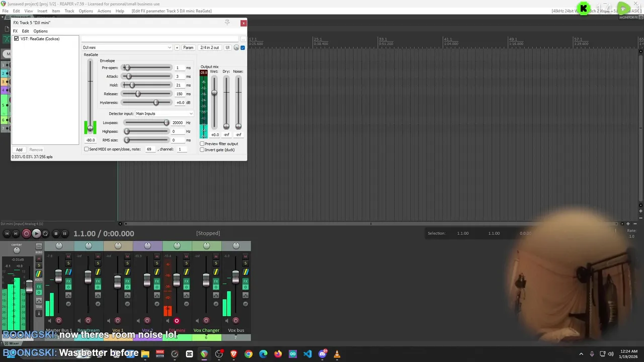Viewport: 644px width, 362px height.
Task: Open routing for Master Bus 1 track
Action: (68, 272)
